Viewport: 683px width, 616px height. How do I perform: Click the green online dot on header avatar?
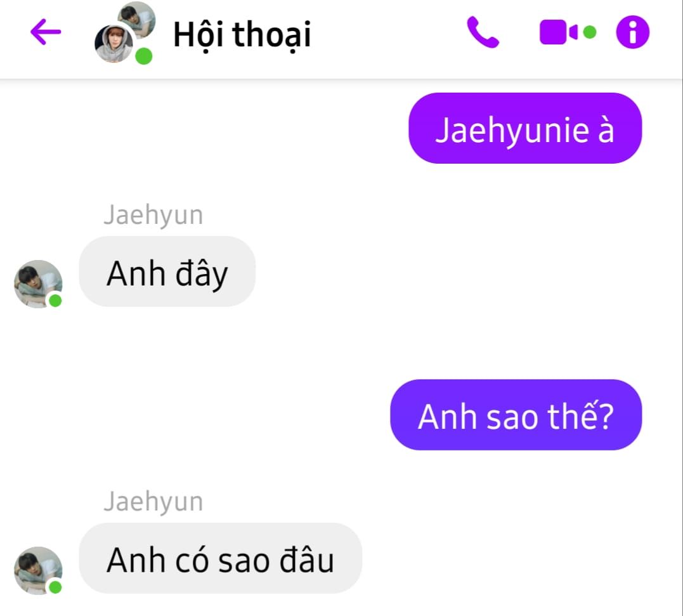[144, 56]
